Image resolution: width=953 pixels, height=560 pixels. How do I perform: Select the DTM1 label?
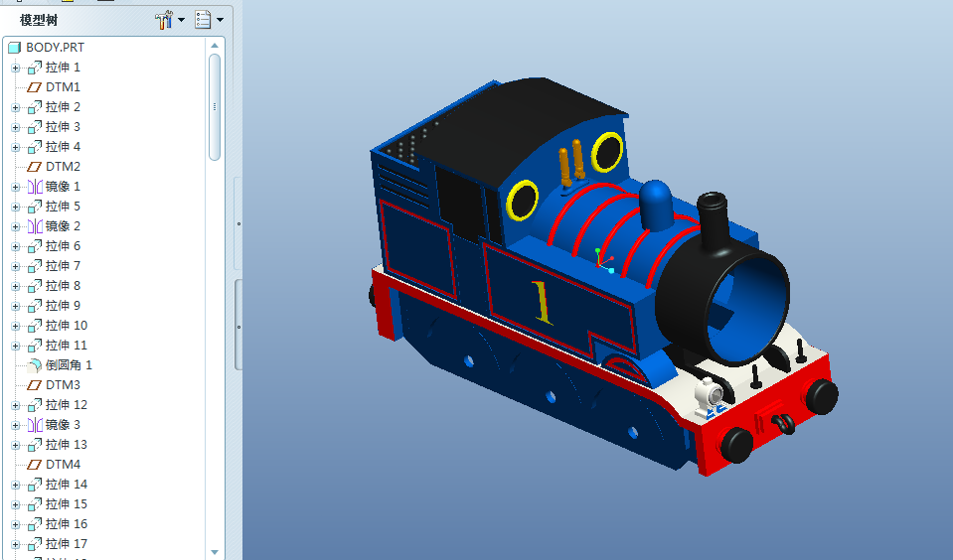(64, 86)
